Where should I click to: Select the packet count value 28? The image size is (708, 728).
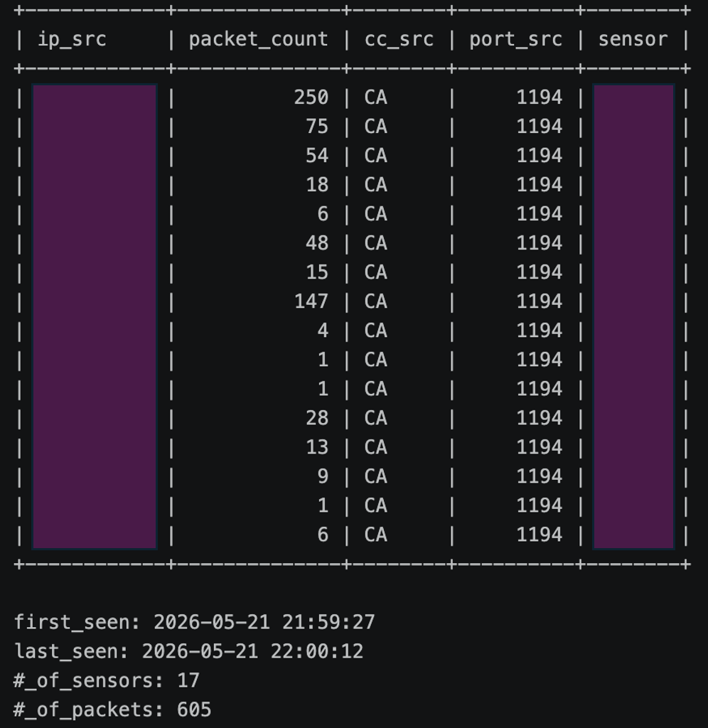317,418
